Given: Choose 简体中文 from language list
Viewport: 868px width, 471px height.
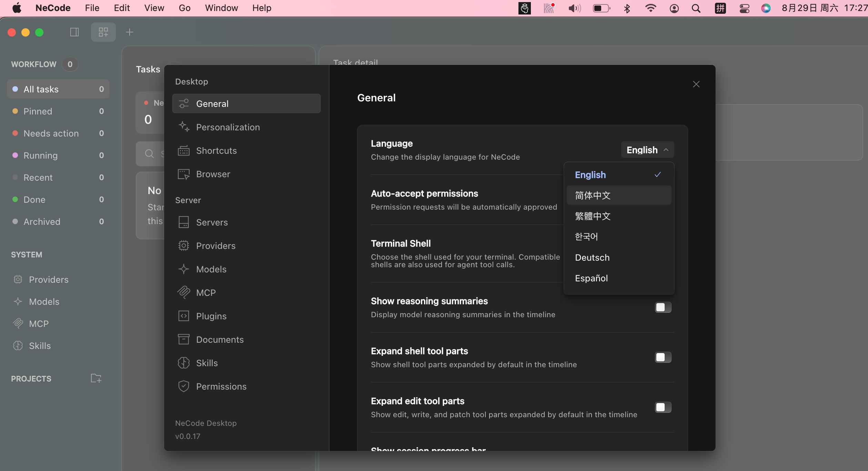Looking at the screenshot, I should click(x=619, y=195).
